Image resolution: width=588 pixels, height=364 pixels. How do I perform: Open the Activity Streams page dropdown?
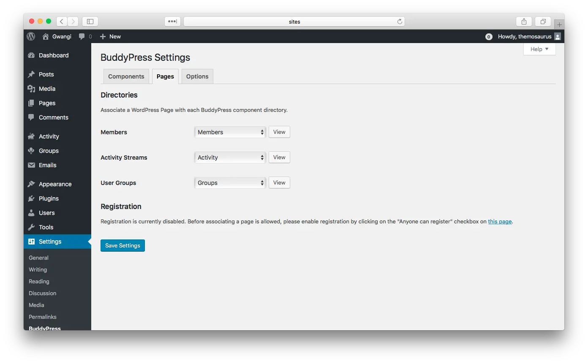point(230,158)
